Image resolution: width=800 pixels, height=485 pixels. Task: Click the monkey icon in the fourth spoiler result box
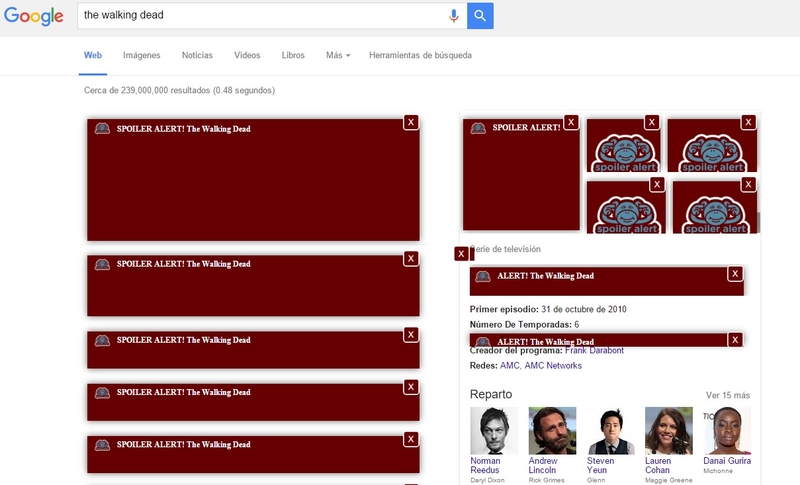tap(102, 393)
